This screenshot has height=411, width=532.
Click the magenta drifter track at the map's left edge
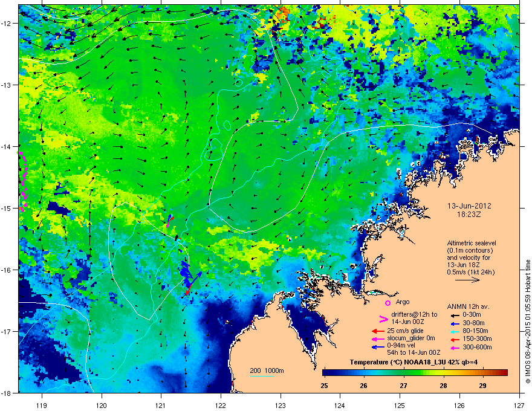(x=23, y=182)
